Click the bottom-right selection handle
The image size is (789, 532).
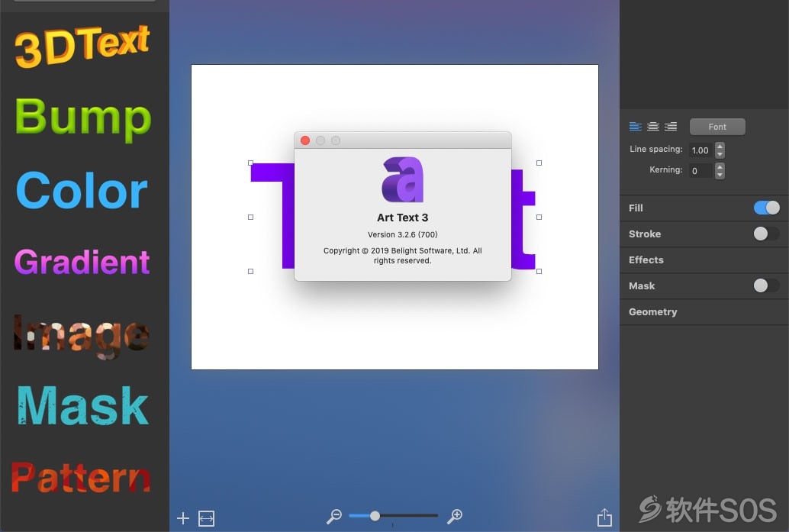pyautogui.click(x=539, y=271)
